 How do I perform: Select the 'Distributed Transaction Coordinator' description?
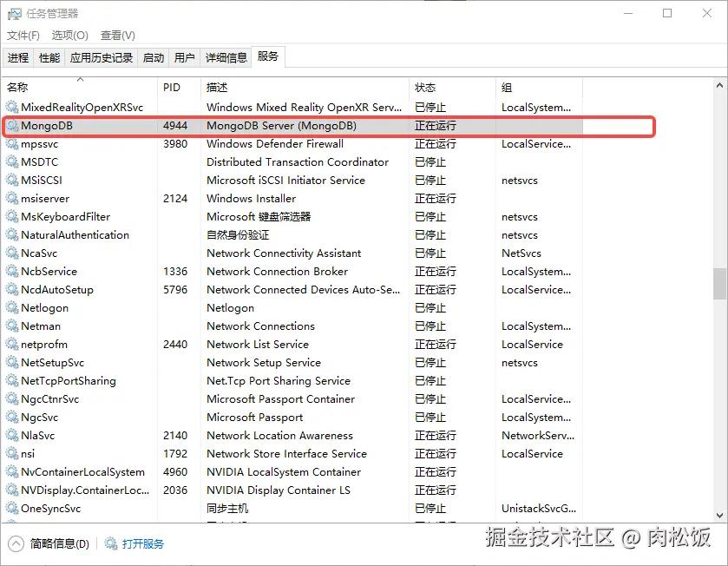point(297,162)
